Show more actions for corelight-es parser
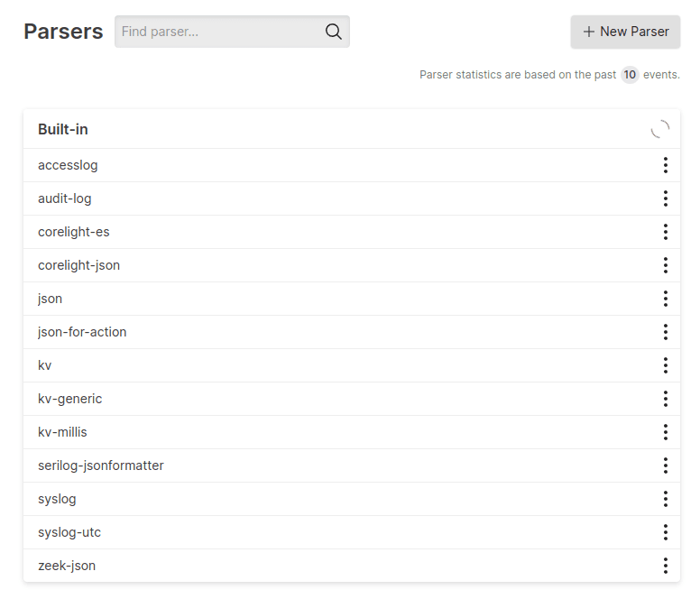 point(665,232)
